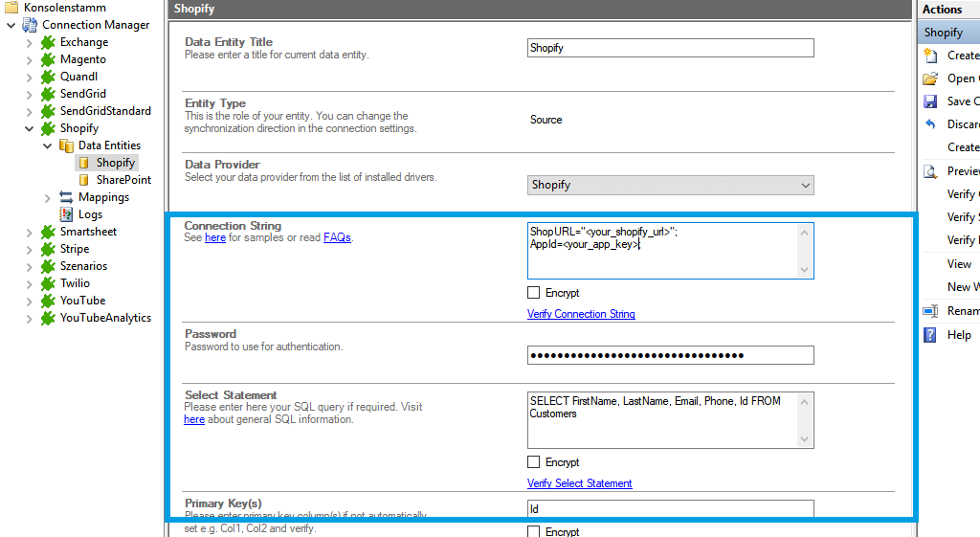980x537 pixels.
Task: Open the Data Provider Shopify dropdown
Action: point(805,185)
